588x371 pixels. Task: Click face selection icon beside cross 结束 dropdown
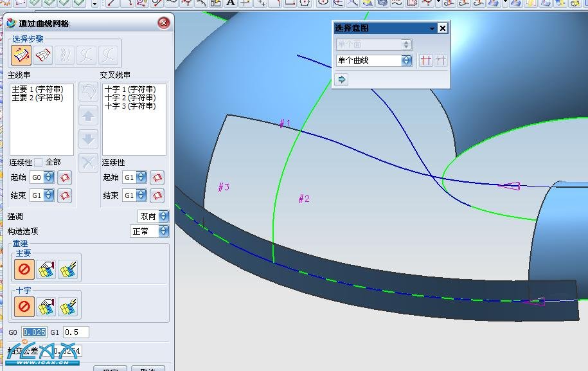coord(157,195)
